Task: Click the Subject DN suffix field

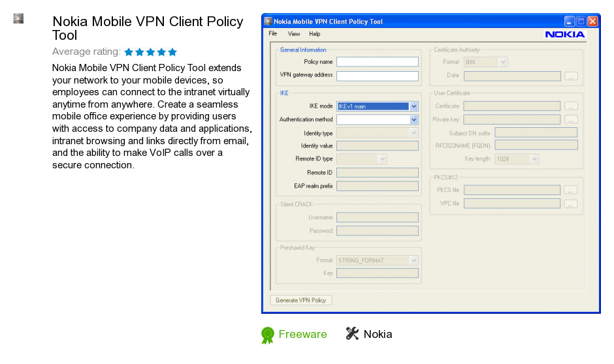Action: [536, 132]
